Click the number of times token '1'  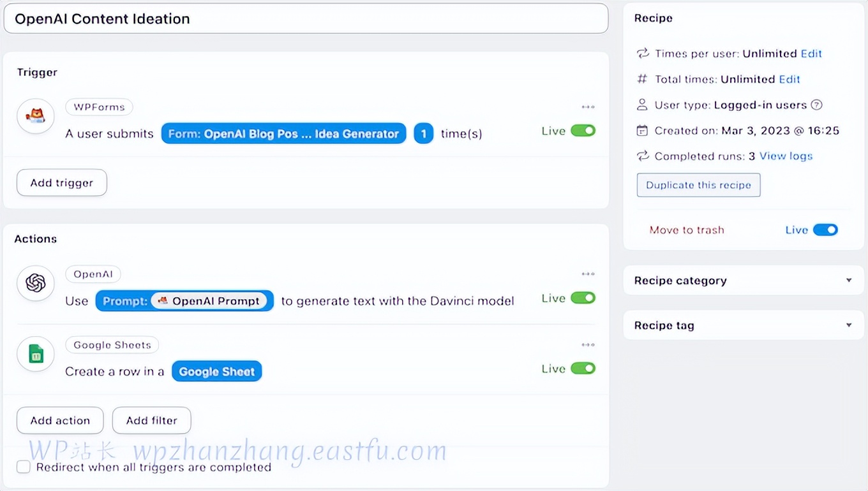[x=424, y=134]
